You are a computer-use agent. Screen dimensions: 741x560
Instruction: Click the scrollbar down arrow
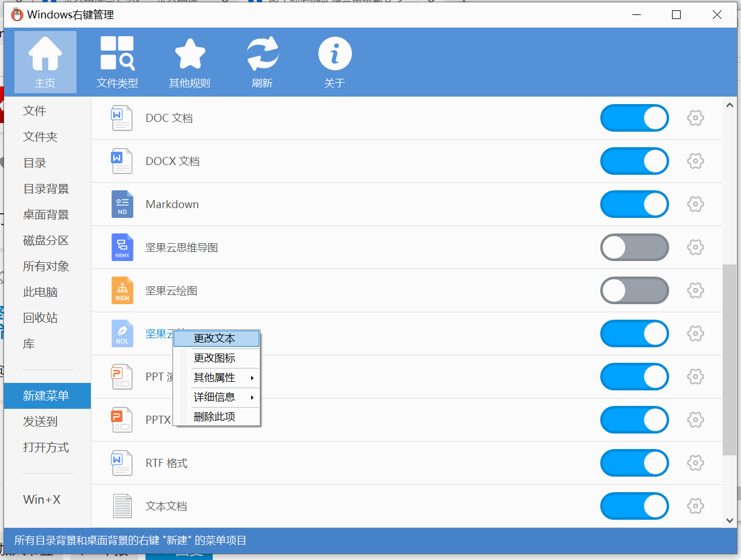(x=730, y=520)
